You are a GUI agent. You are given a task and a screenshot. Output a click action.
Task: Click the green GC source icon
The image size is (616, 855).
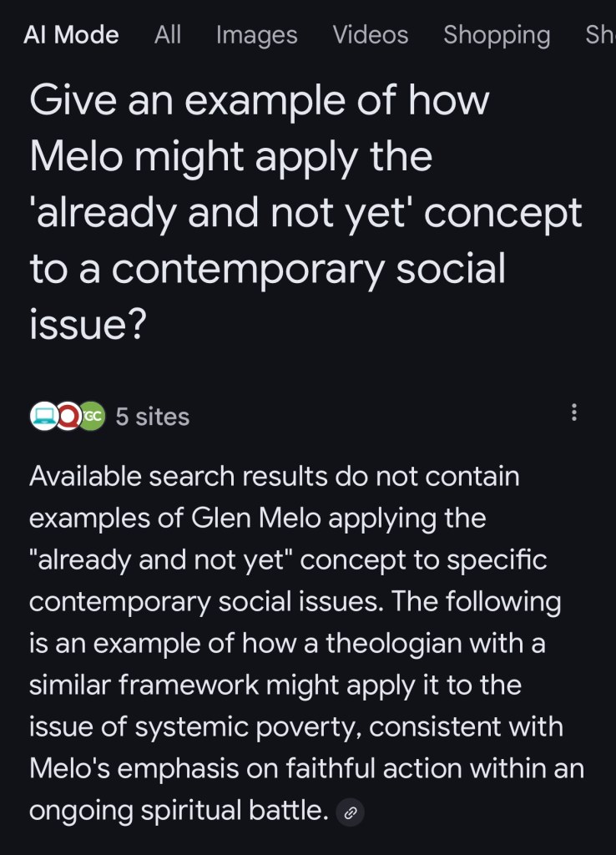click(92, 416)
